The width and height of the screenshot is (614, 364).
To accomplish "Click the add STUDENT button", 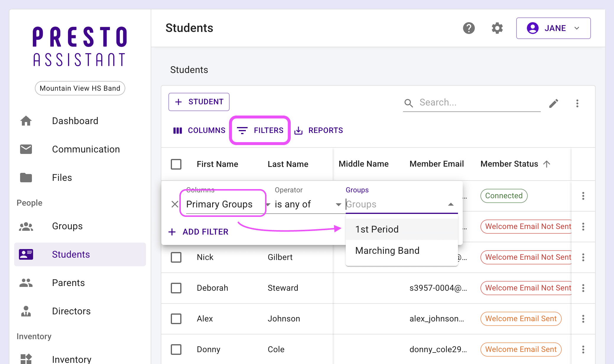I will [x=199, y=102].
